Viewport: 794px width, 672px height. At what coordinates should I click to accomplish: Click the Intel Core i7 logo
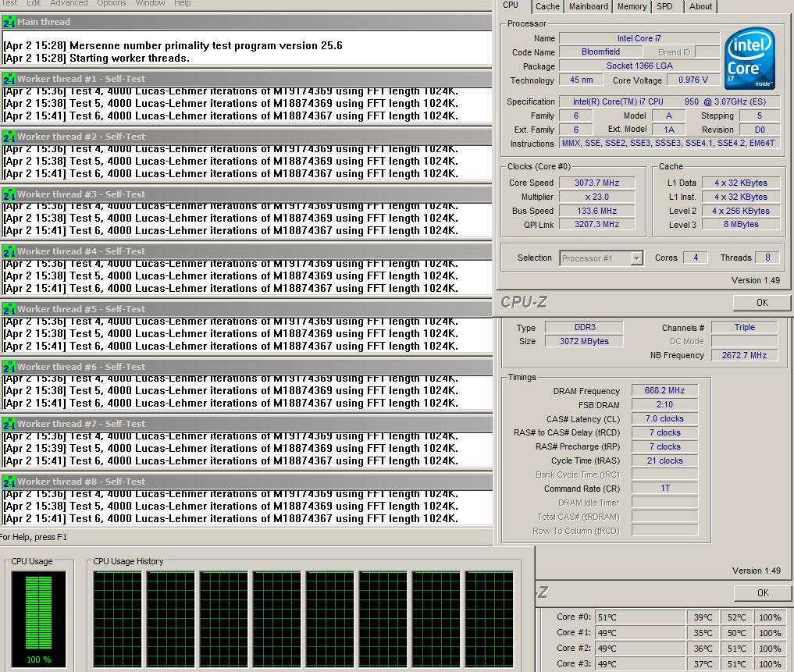pyautogui.click(x=750, y=59)
